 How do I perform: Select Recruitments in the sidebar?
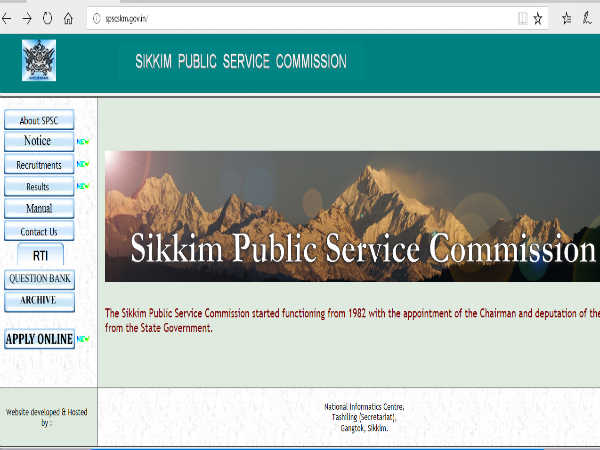coord(39,164)
